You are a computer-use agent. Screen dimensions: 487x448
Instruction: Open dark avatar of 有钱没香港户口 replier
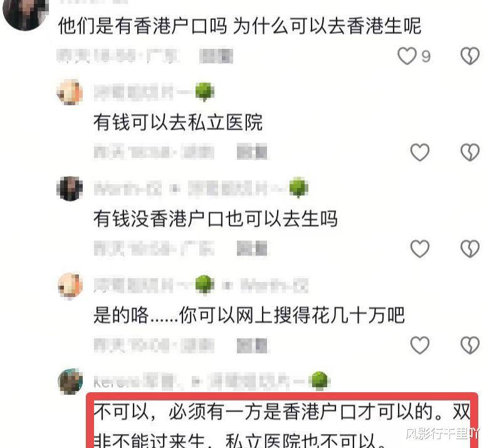[x=70, y=189]
